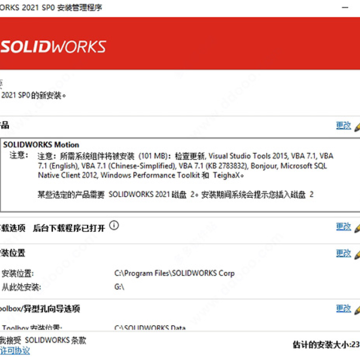This screenshot has width=360, height=360.
Task: Open the 许可协议 license agreement link
Action: 15,351
